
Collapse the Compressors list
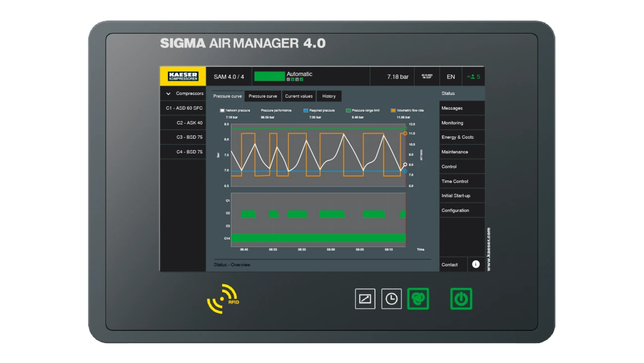168,93
